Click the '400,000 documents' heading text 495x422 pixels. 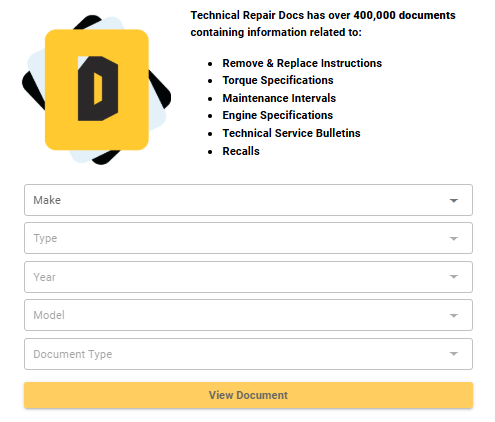[404, 15]
